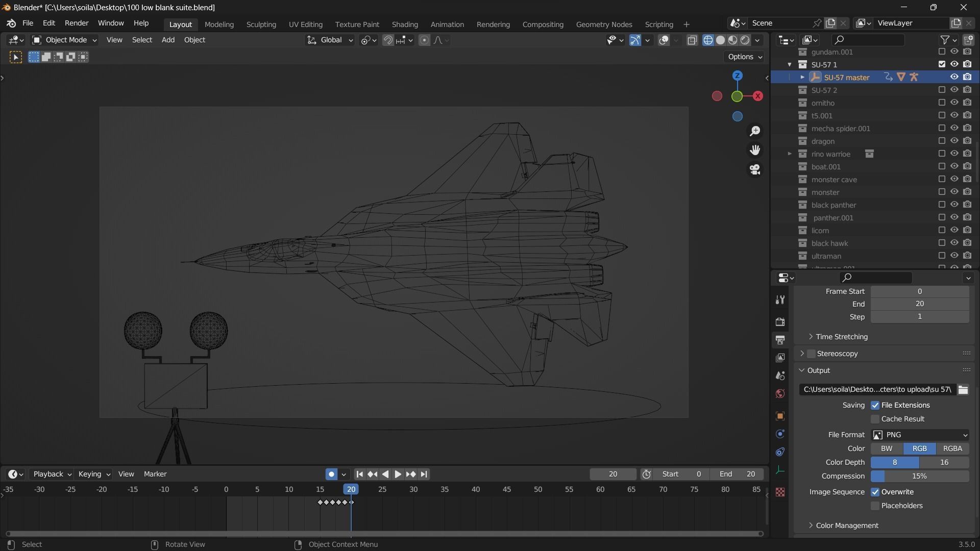Image resolution: width=980 pixels, height=551 pixels.
Task: Play animation forward
Action: (x=398, y=474)
